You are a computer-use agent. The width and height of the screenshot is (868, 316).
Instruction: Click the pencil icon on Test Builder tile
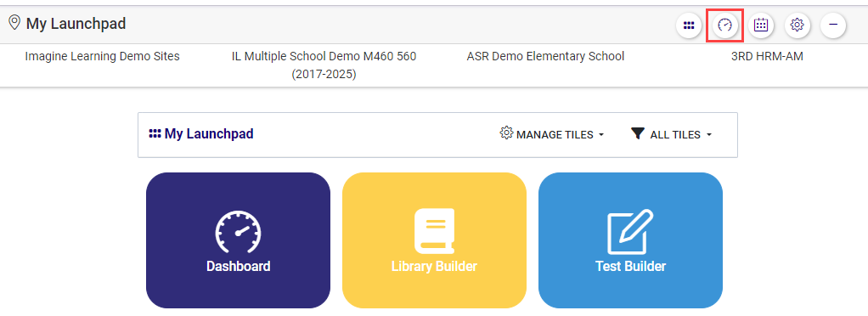pos(630,231)
